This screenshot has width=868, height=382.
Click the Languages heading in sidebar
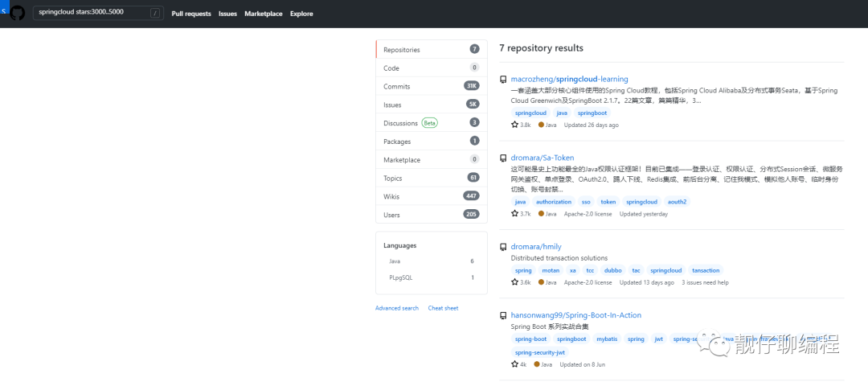pyautogui.click(x=399, y=245)
